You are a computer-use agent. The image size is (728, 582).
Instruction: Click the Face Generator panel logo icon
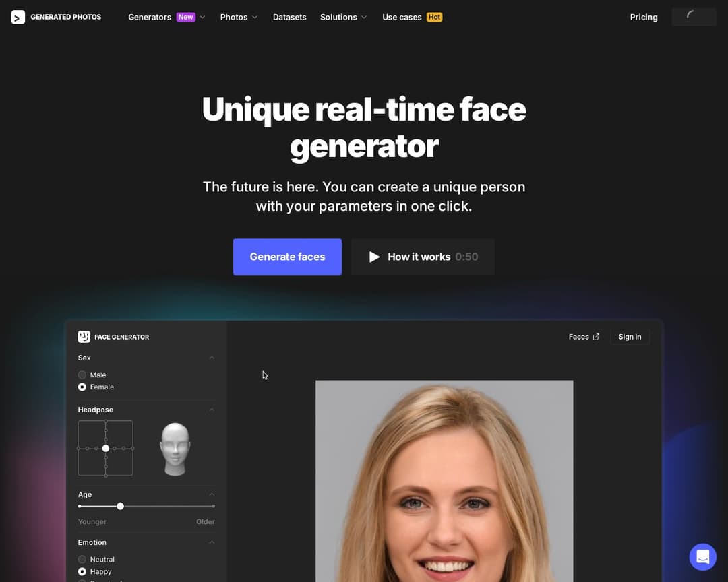coord(84,337)
